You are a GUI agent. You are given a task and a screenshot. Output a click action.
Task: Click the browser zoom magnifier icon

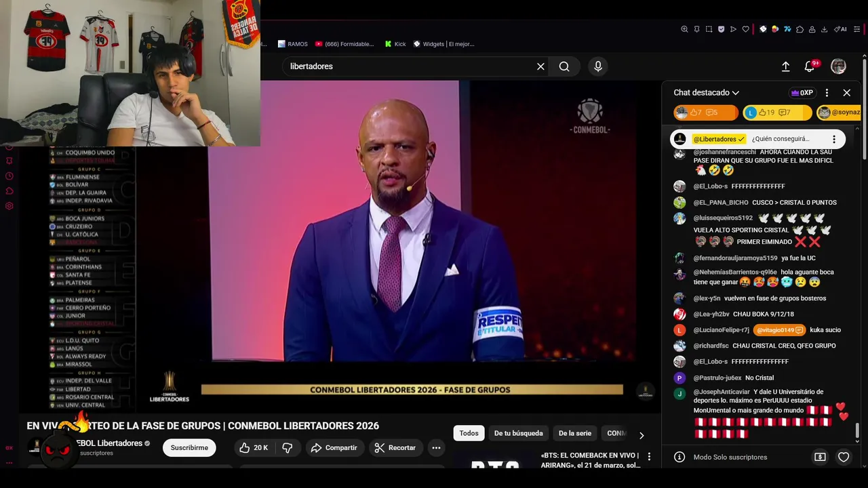point(684,29)
